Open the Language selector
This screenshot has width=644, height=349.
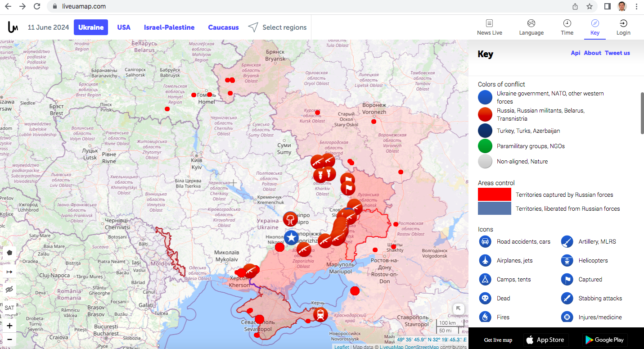531,27
